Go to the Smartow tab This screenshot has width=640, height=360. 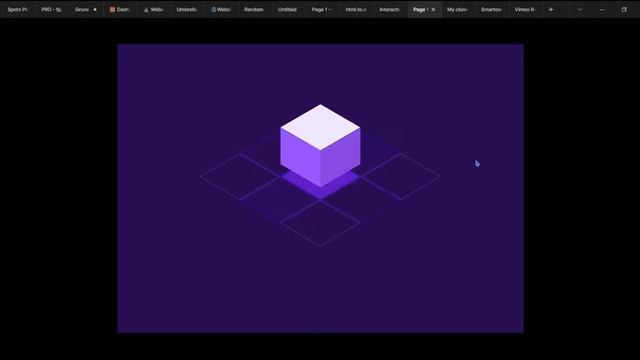(x=491, y=9)
